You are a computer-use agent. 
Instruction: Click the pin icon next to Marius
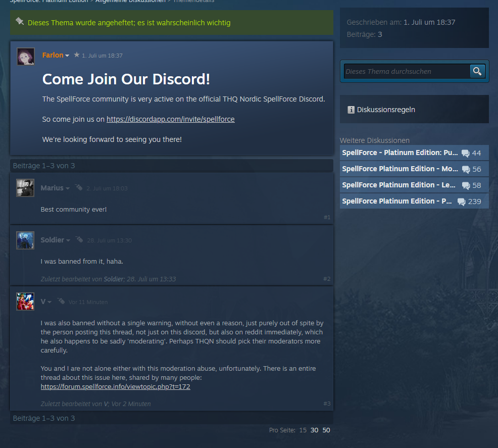click(79, 188)
